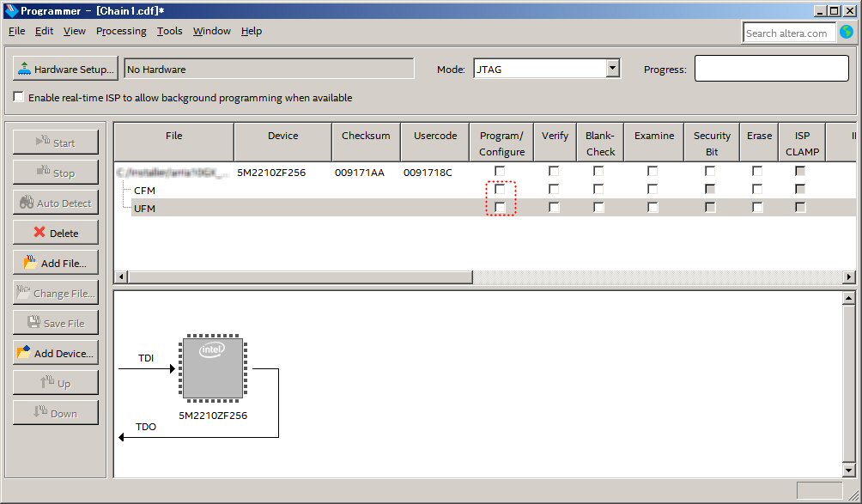Click the Hardware Setup button
862x504 pixels.
[65, 70]
